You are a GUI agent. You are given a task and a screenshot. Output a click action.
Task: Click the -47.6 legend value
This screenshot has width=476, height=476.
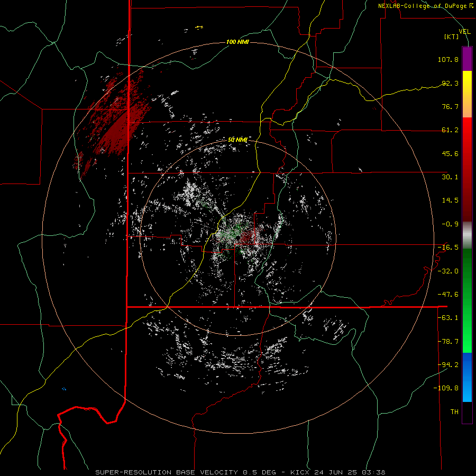(x=448, y=295)
